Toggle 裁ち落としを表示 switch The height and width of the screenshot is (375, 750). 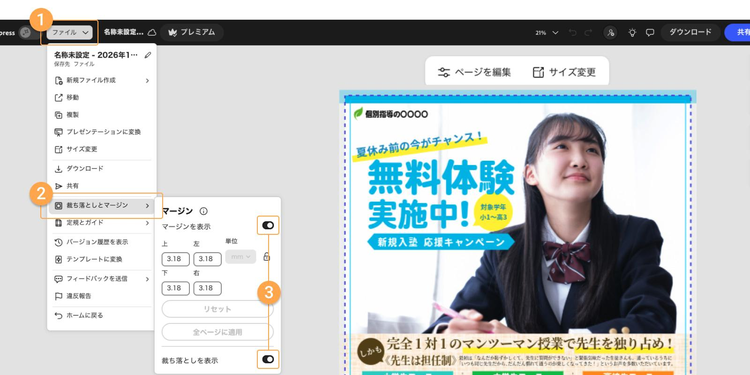click(x=268, y=359)
